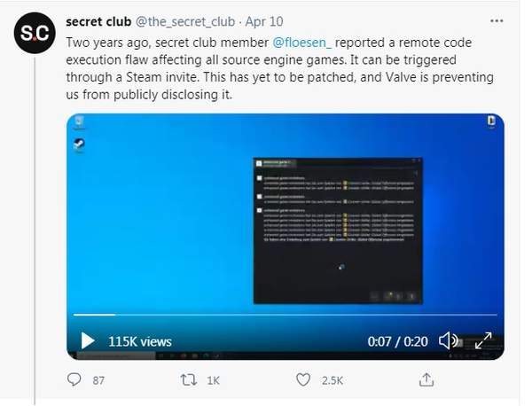
Task: Open the share tweet icon
Action: (x=426, y=379)
